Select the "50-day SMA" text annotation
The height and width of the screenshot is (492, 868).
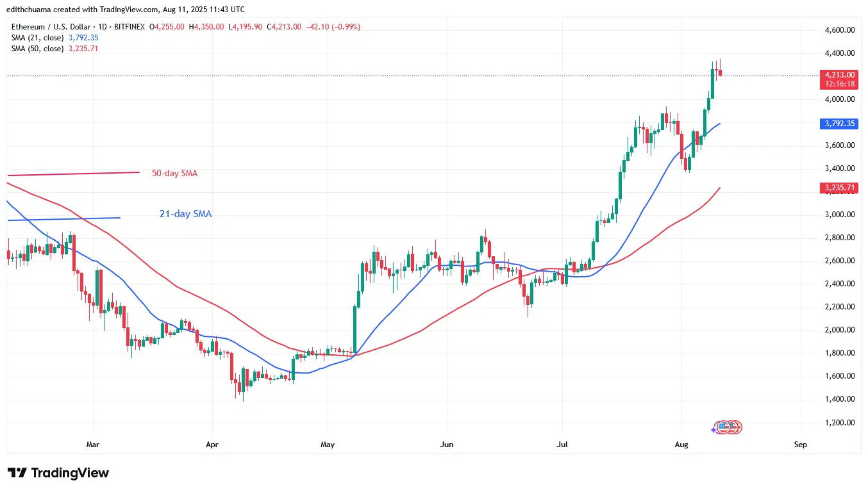click(174, 173)
